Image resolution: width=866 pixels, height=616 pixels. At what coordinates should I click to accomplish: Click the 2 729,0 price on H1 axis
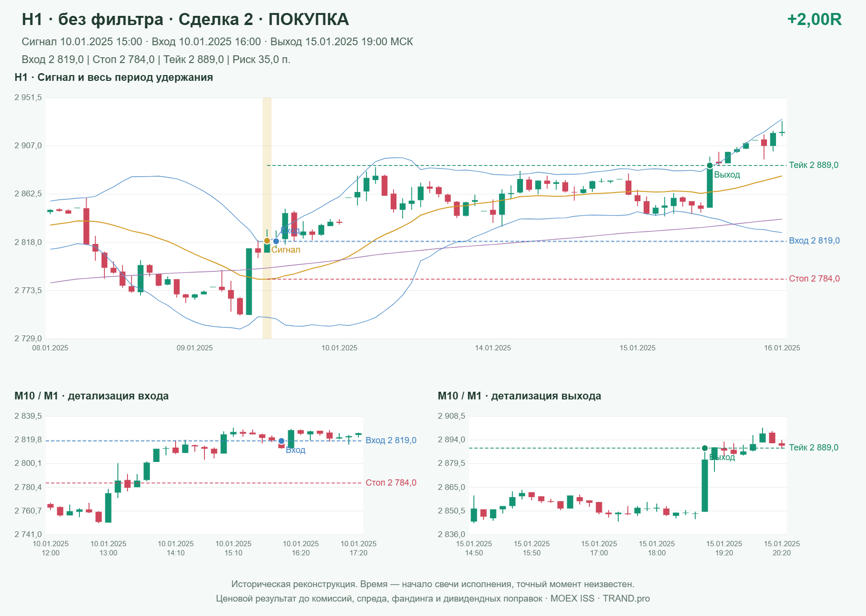tap(28, 339)
